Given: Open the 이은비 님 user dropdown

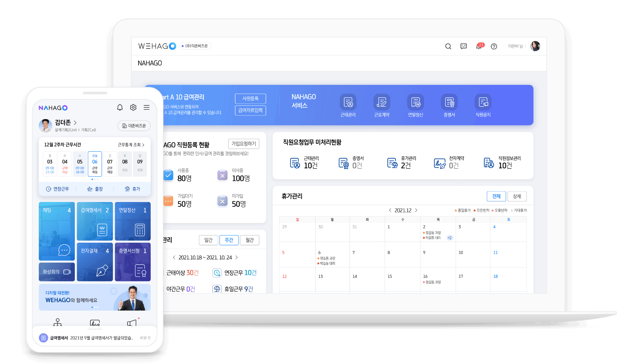Looking at the screenshot, I should click(x=517, y=46).
